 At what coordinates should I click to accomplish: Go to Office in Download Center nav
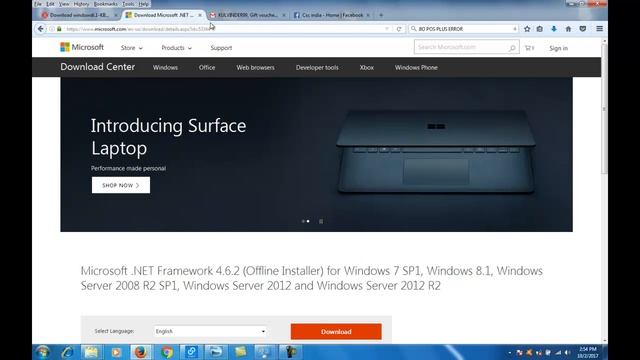point(207,67)
